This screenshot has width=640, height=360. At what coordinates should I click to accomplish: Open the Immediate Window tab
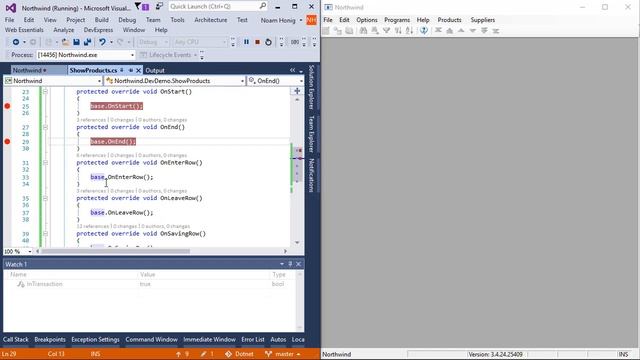pos(209,340)
